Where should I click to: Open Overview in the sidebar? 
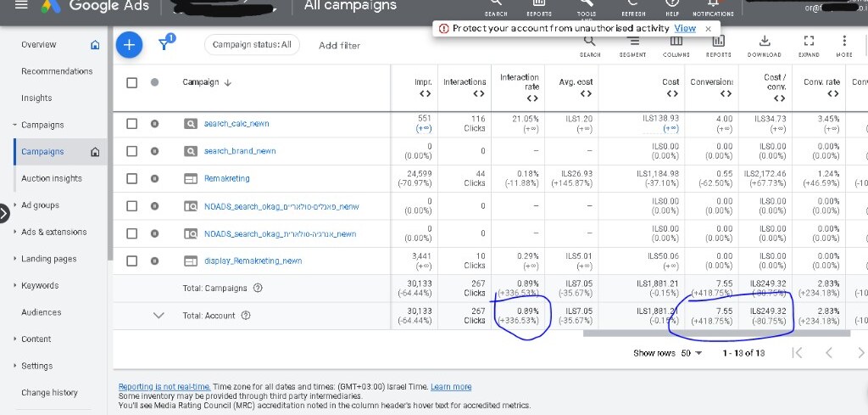click(39, 45)
